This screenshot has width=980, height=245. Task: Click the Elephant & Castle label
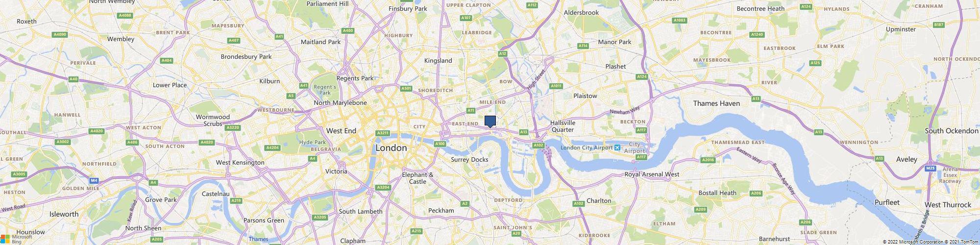pyautogui.click(x=417, y=178)
